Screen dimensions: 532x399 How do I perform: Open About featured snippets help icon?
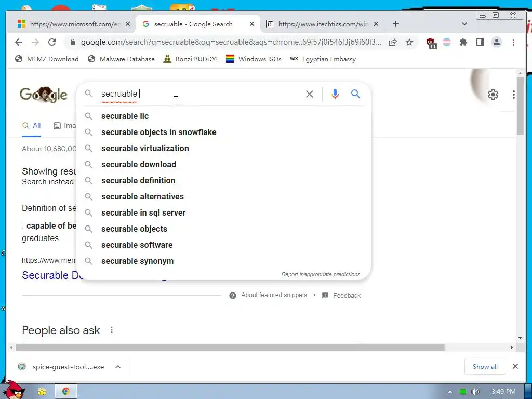[x=232, y=296]
